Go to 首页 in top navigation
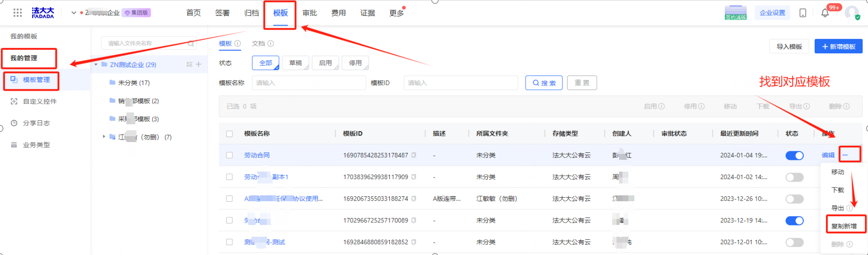This screenshot has width=868, height=255. pos(194,13)
